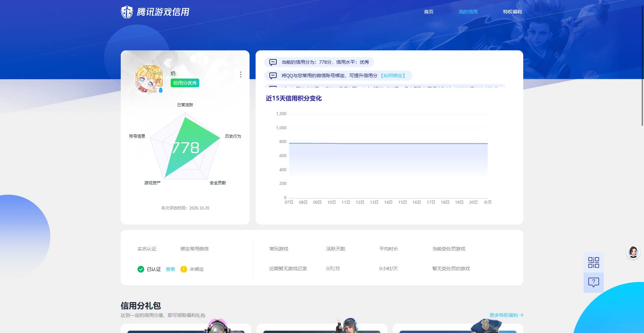Click the yellow unbound warning icon

click(183, 269)
